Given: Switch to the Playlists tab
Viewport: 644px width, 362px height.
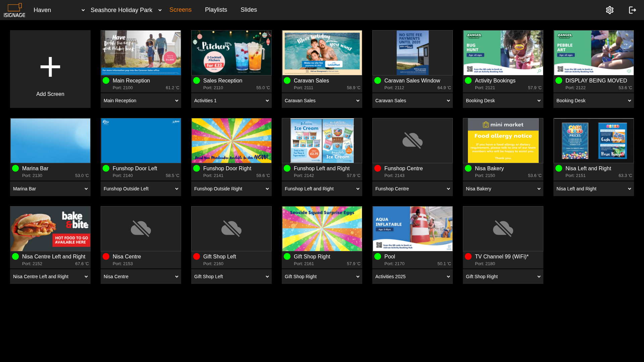Looking at the screenshot, I should point(216,10).
